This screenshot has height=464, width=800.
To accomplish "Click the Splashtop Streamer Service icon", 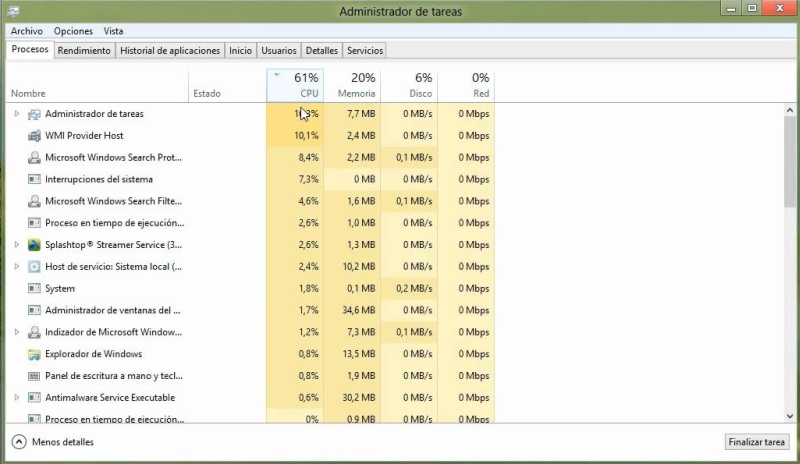I will point(34,245).
